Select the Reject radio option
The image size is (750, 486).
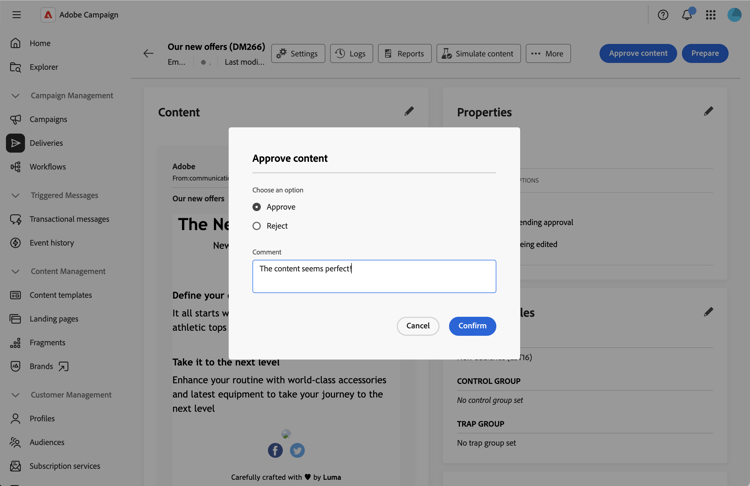coord(257,226)
